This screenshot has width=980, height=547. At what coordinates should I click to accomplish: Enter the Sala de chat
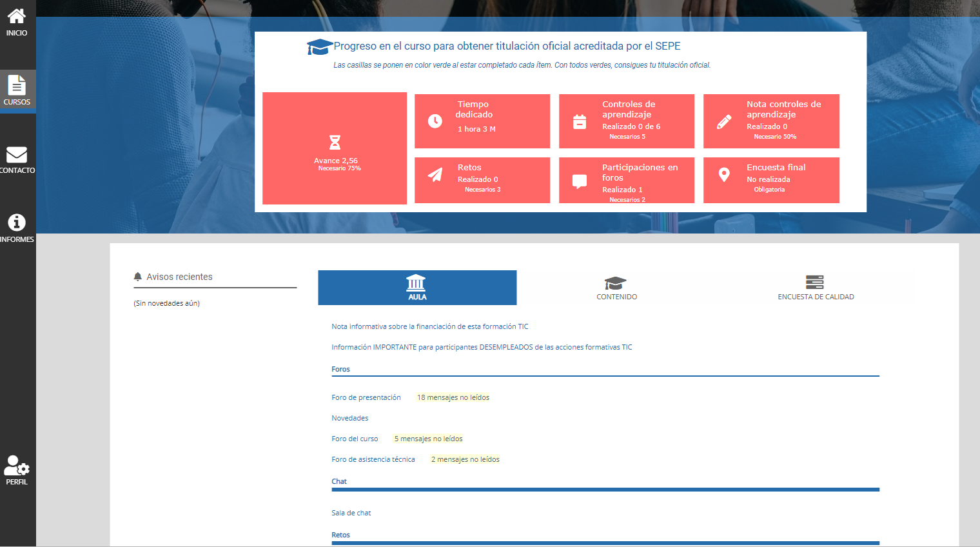pyautogui.click(x=351, y=513)
